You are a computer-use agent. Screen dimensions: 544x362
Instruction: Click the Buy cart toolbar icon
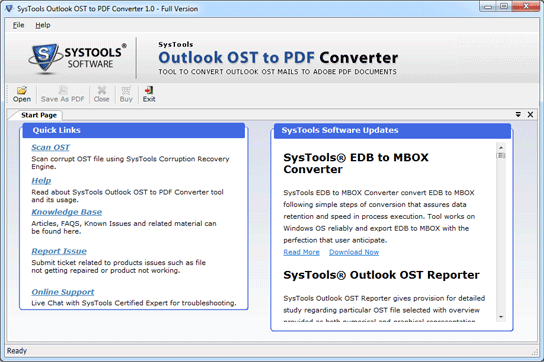[x=126, y=90]
